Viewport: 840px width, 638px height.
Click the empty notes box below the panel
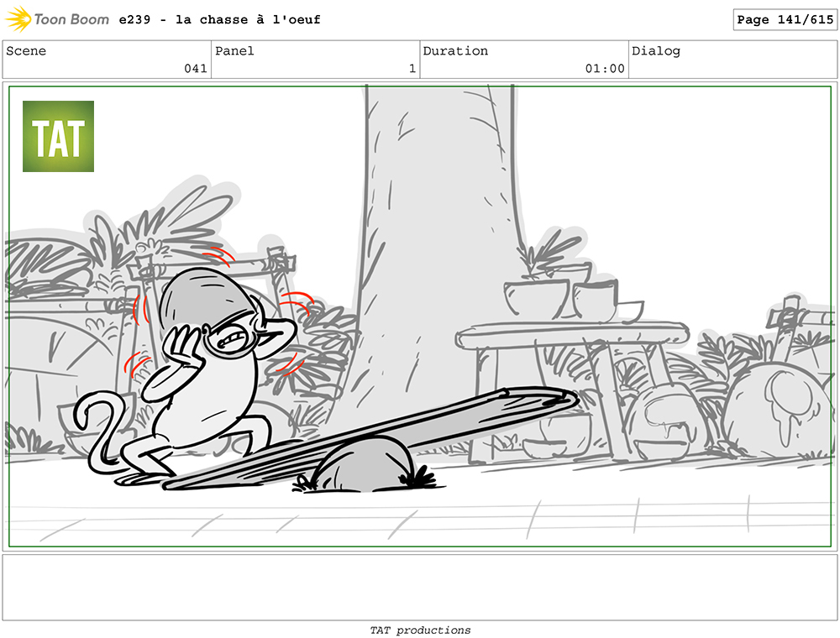[x=420, y=587]
